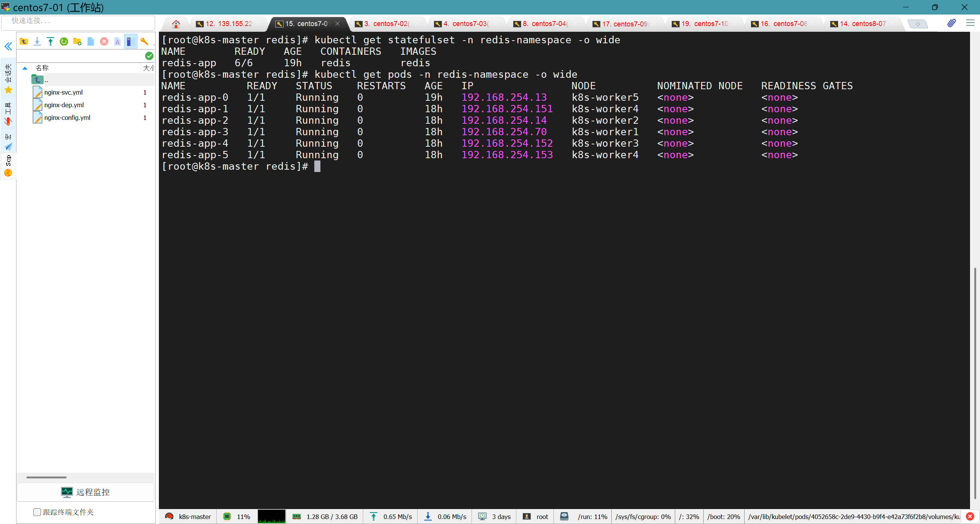This screenshot has width=980, height=524.
Task: Click the name column sort arrow
Action: [x=25, y=68]
